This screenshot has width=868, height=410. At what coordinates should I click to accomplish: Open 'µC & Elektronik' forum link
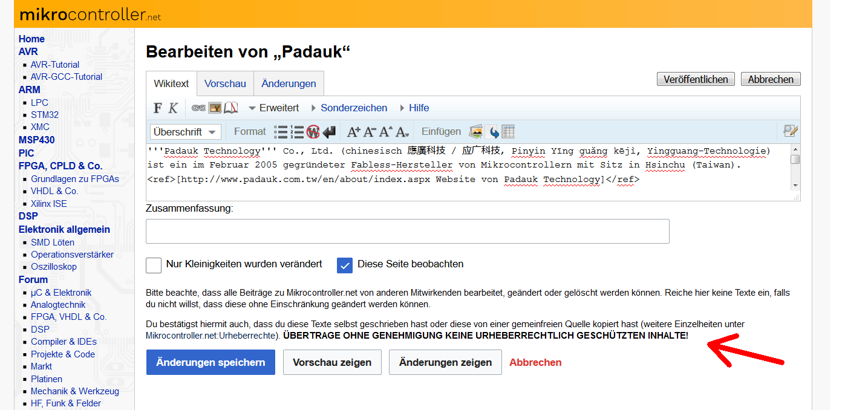61,293
